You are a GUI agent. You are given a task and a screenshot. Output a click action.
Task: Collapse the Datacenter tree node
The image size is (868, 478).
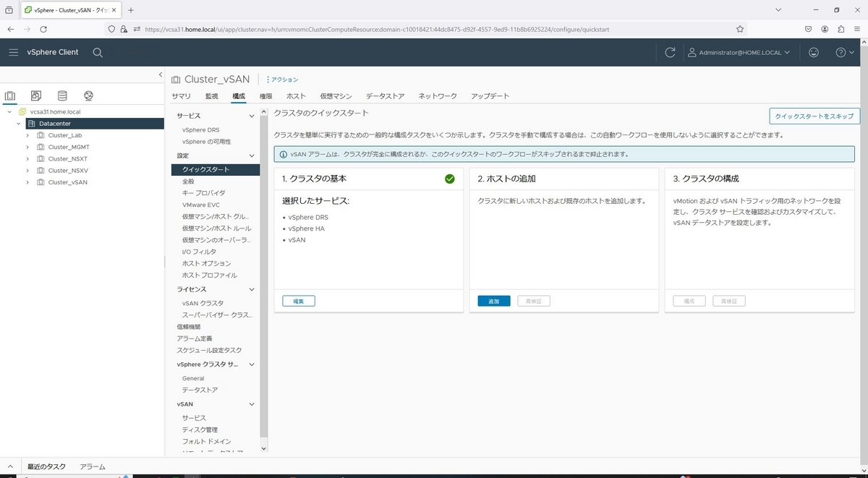(18, 124)
